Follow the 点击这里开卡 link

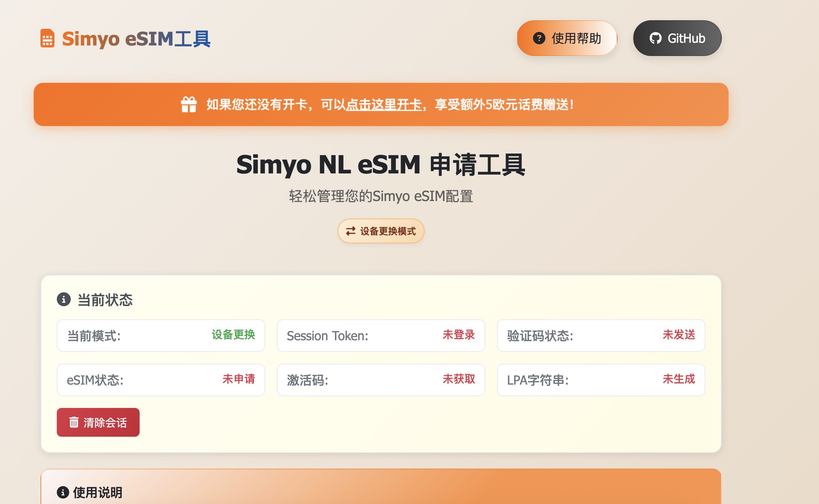tap(384, 104)
